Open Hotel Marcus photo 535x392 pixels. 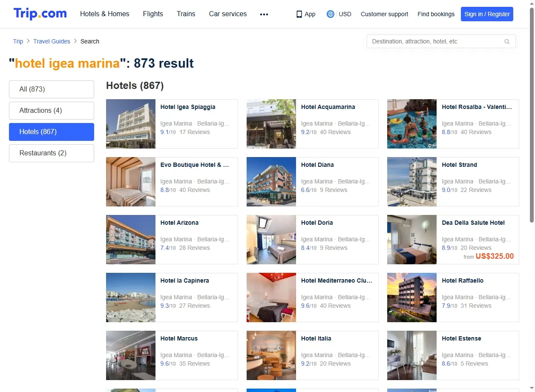131,355
